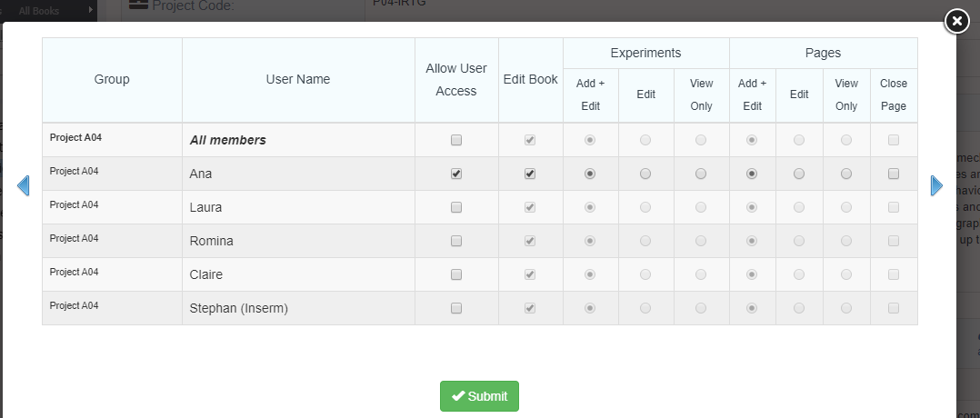Click the Experiments group header
Viewport: 980px width, 418px height.
pos(645,53)
